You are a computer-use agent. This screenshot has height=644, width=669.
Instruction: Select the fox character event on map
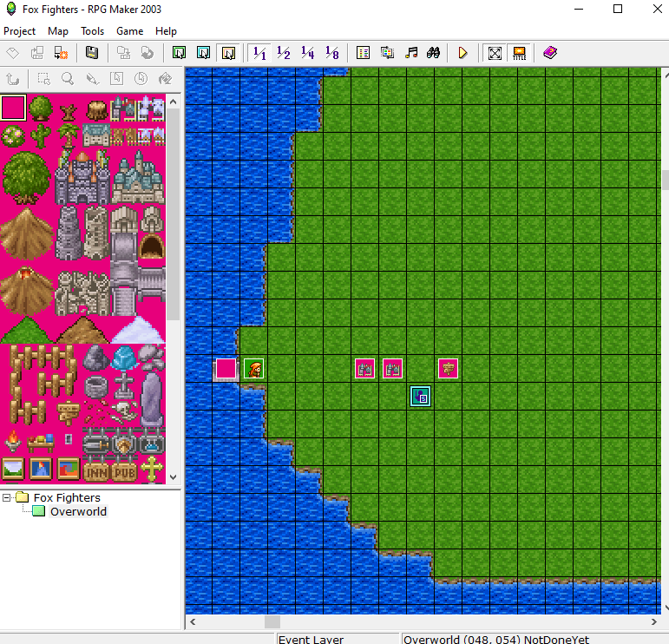point(254,369)
